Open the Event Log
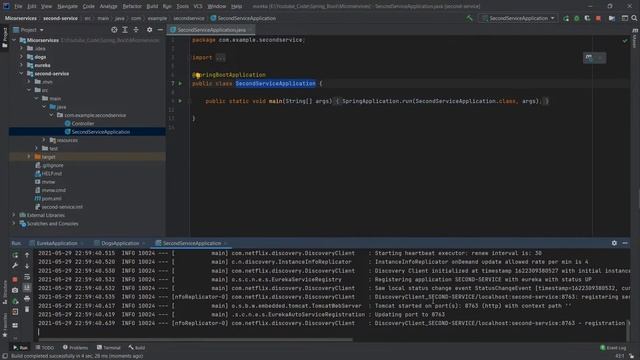The image size is (640, 360). click(x=613, y=348)
